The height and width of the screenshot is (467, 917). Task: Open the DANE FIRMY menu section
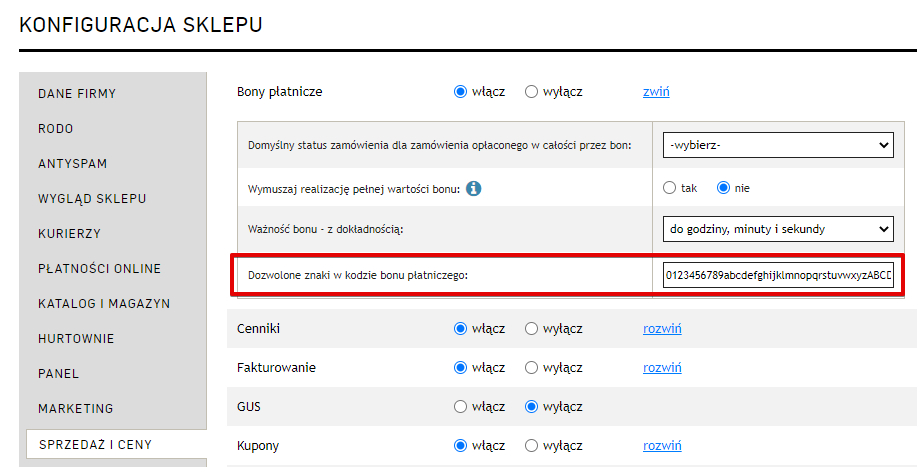(77, 94)
